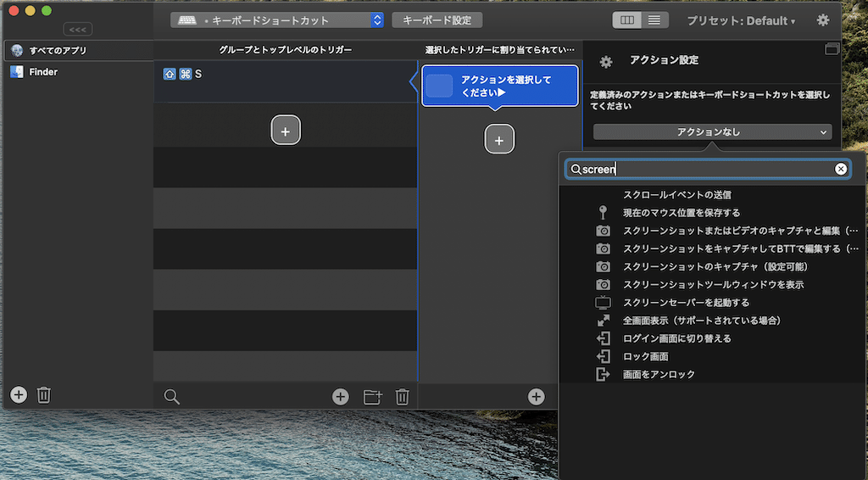
Task: Detach action settings panel window icon
Action: [832, 49]
